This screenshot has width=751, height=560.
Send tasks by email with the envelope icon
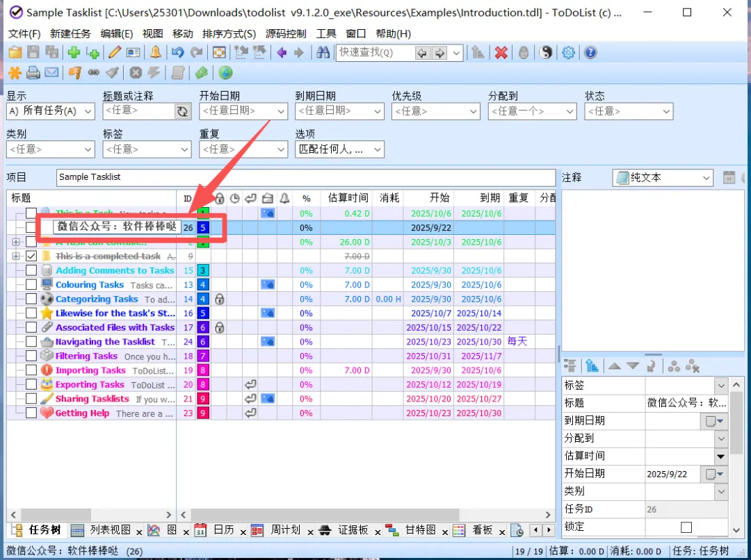(x=51, y=73)
